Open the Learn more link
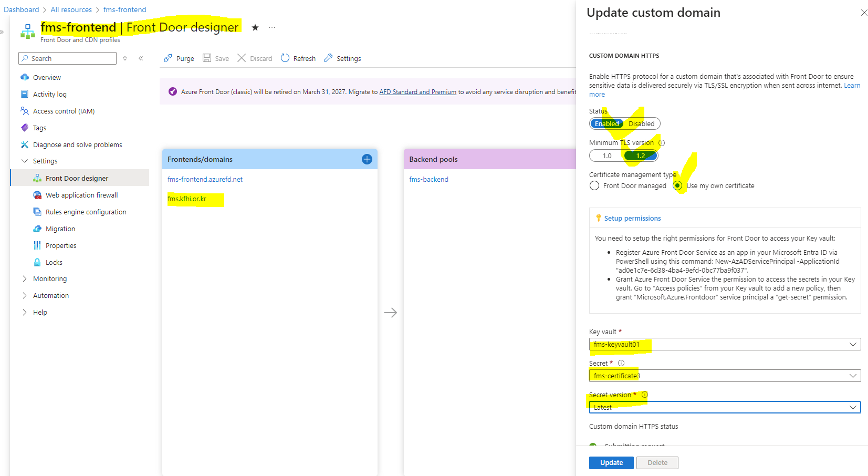Image resolution: width=868 pixels, height=476 pixels. (852, 86)
